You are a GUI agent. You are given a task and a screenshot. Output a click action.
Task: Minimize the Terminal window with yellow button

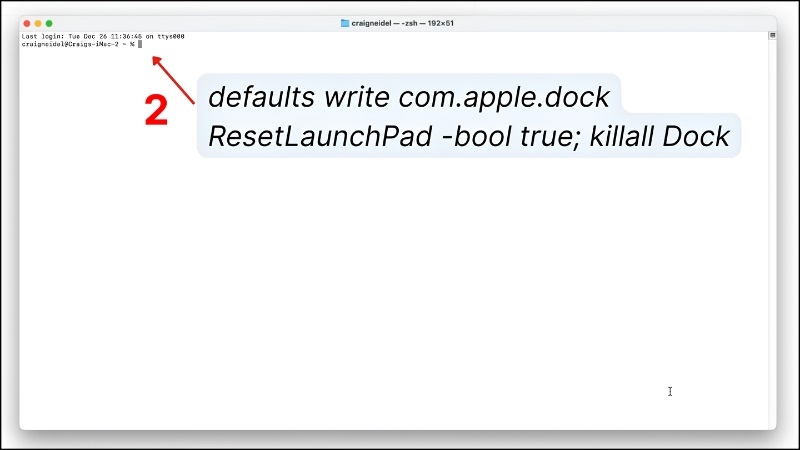click(x=38, y=23)
